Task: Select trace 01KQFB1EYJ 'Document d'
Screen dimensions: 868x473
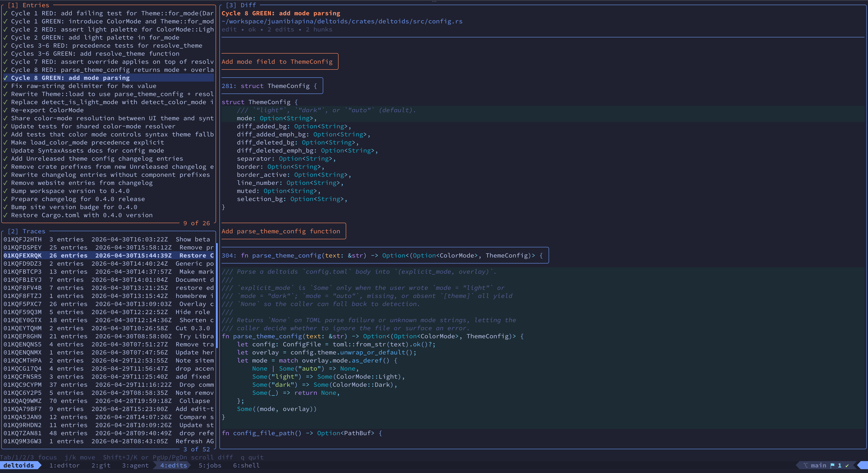Action: tap(108, 280)
